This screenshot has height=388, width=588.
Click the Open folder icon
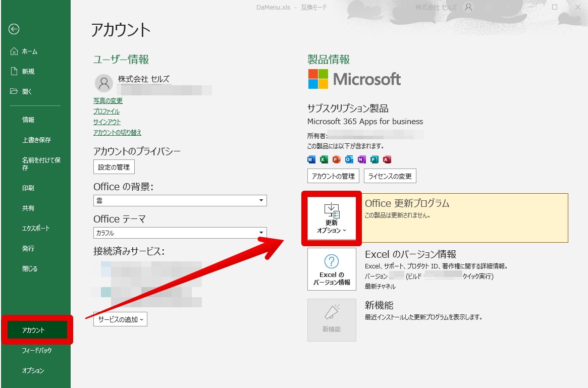click(x=14, y=91)
